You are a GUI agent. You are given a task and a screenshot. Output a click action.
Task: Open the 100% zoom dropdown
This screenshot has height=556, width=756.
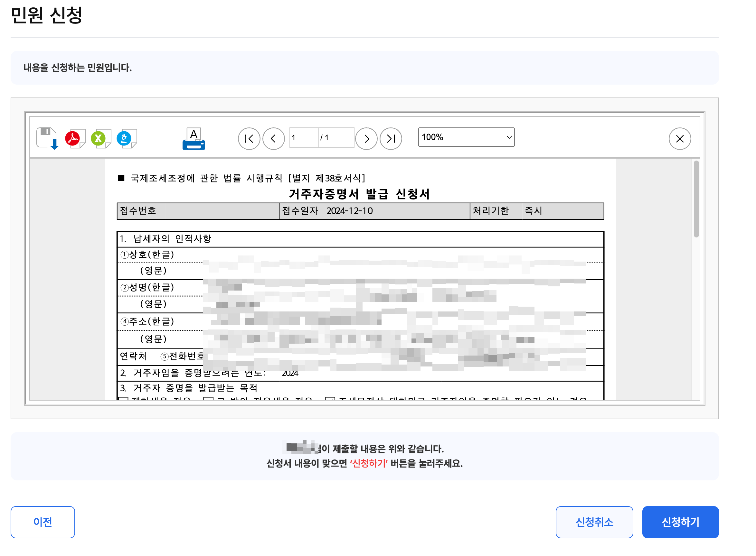[466, 137]
